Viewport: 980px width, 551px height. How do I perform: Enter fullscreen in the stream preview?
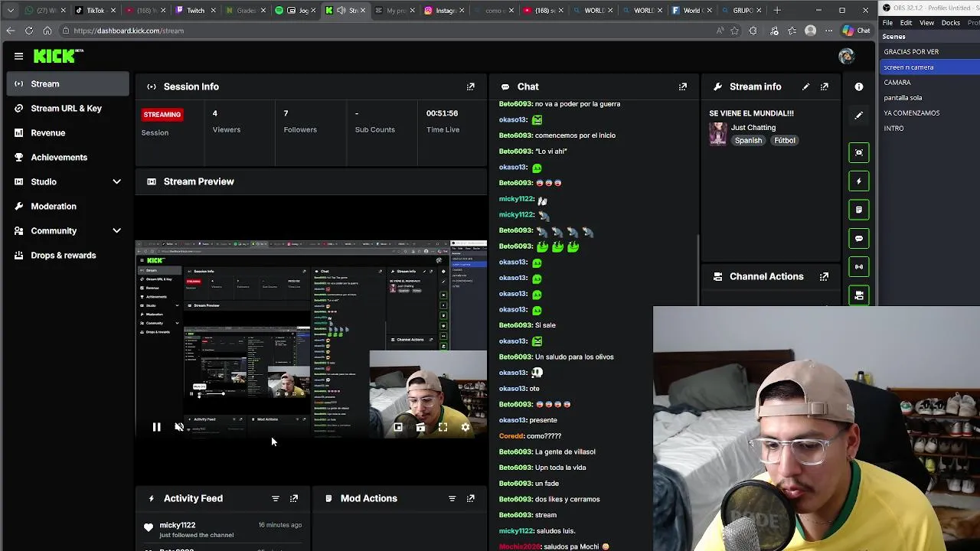[443, 427]
